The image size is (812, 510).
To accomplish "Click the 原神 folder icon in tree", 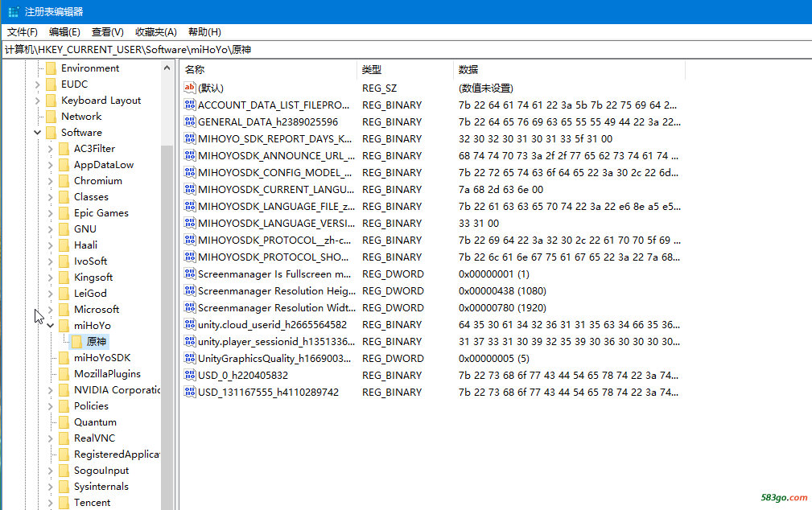I will tap(76, 342).
